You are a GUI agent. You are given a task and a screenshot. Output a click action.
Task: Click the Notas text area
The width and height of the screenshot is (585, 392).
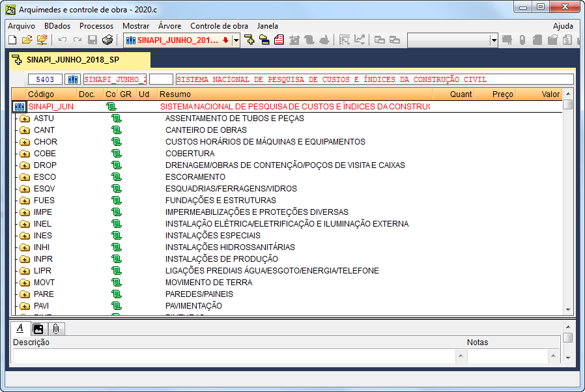click(x=512, y=356)
